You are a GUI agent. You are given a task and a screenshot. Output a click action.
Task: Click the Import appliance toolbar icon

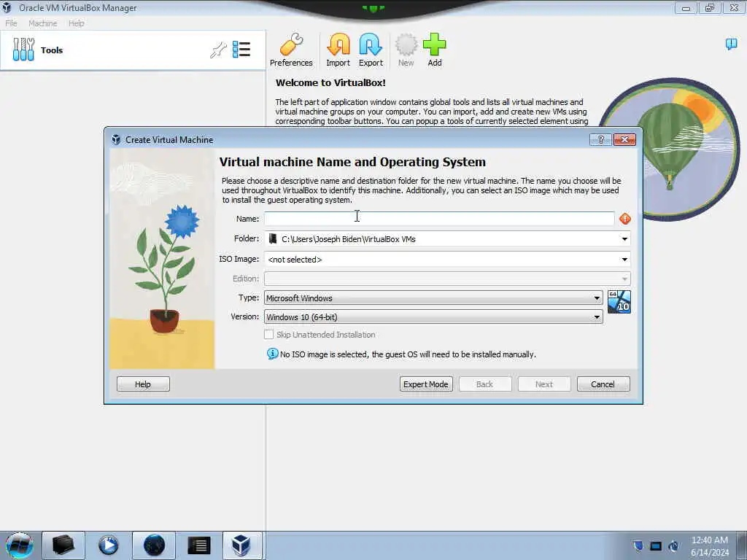point(338,50)
